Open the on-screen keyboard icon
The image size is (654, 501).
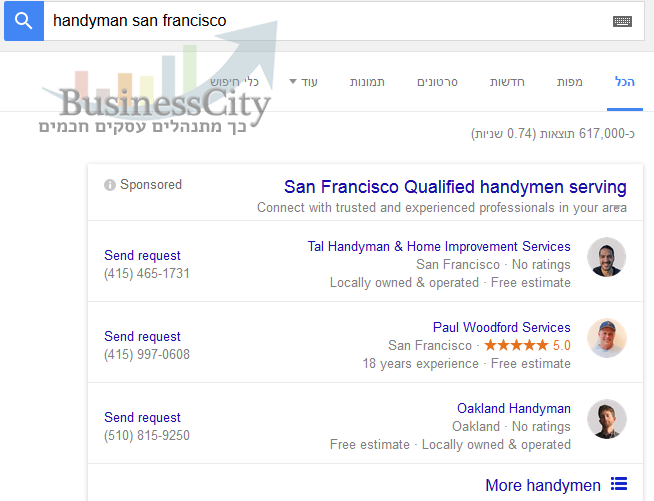[622, 21]
